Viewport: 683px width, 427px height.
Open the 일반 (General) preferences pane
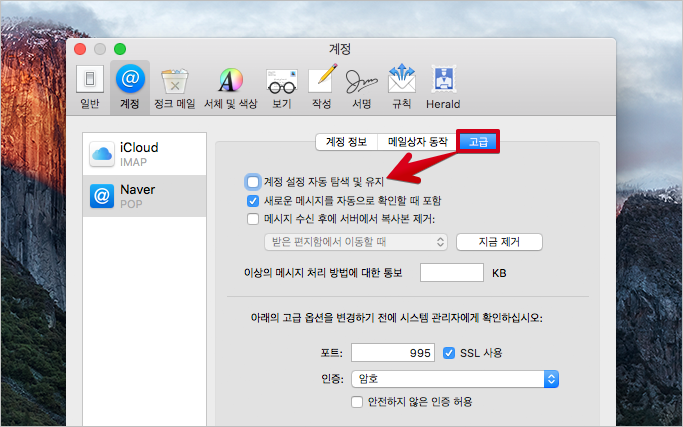(90, 87)
